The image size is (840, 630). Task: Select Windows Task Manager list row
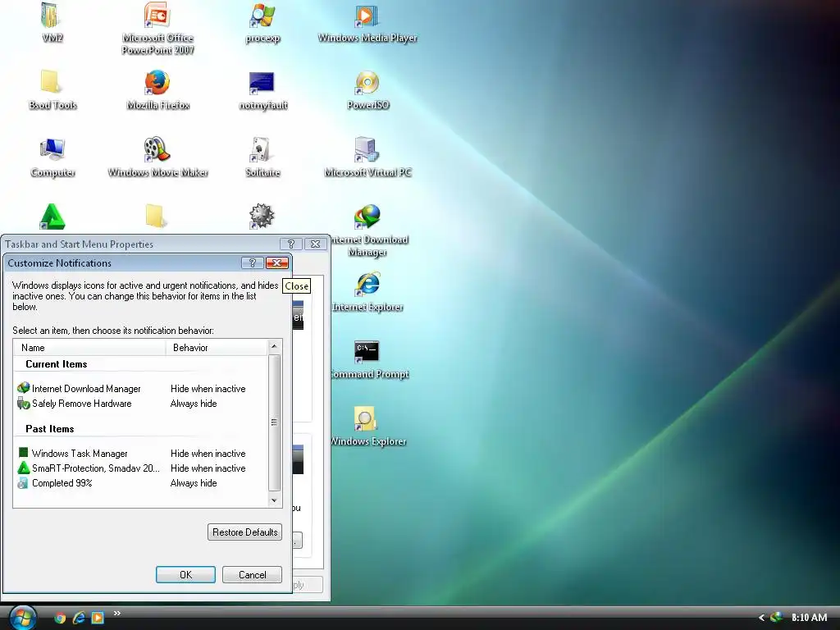click(141, 453)
